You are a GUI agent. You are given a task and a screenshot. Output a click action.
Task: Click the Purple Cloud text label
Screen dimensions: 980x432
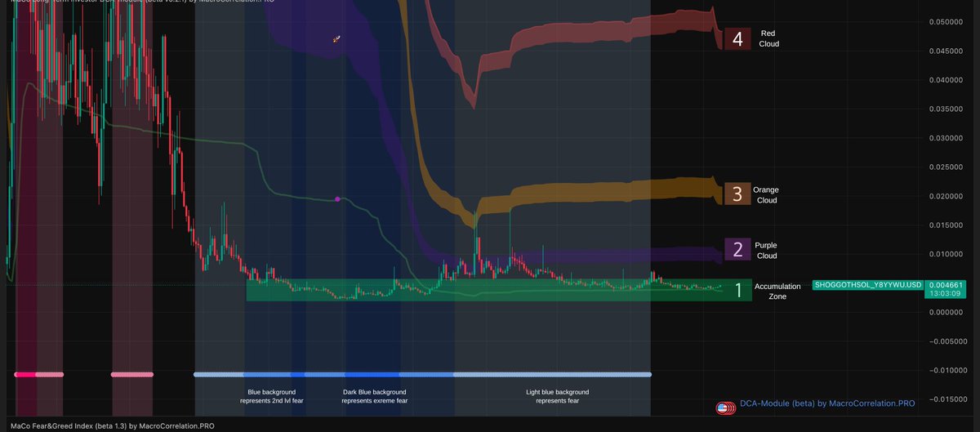point(767,250)
